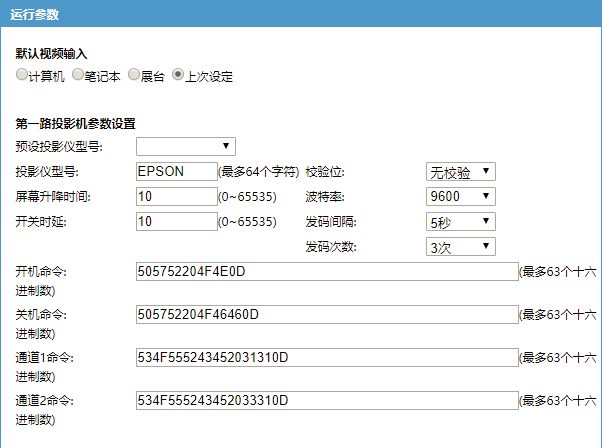This screenshot has height=448, width=602.
Task: Click the 关机命令 hex code field
Action: tap(327, 315)
